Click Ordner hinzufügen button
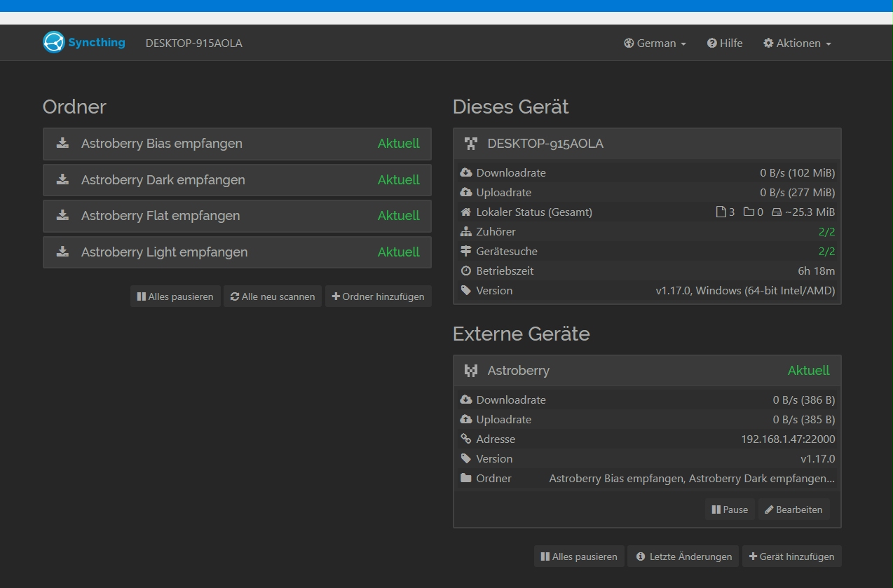The height and width of the screenshot is (588, 893). [x=379, y=296]
